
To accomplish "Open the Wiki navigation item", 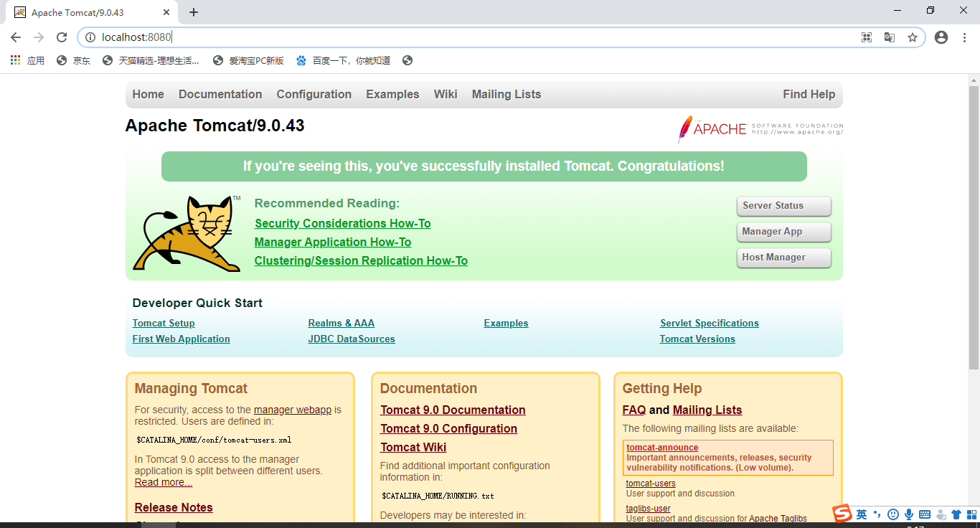I will point(446,95).
